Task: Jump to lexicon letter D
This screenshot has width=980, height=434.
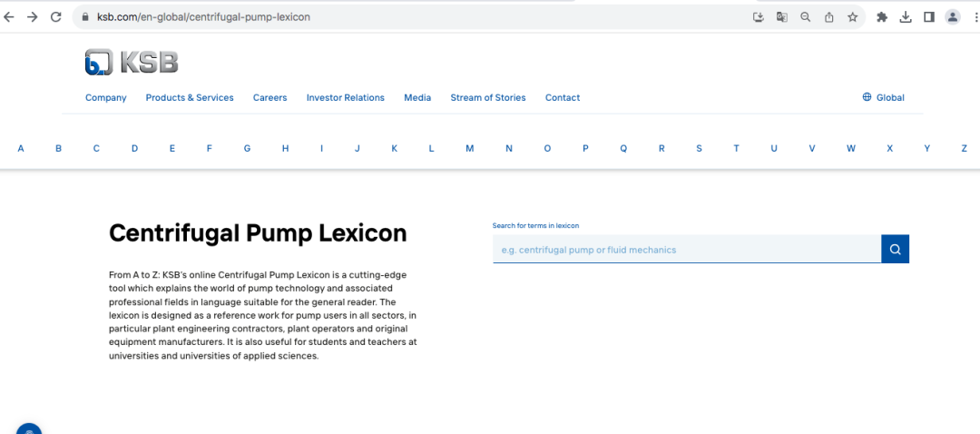Action: click(x=134, y=148)
